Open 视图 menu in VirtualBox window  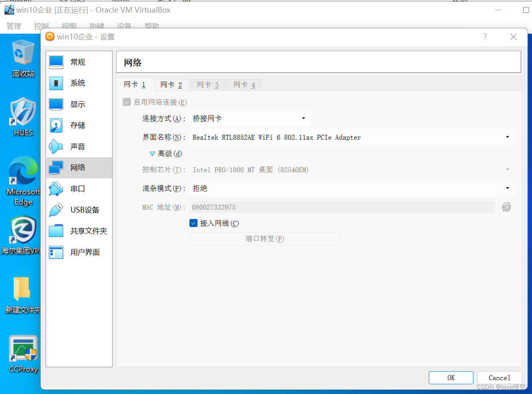tap(69, 26)
